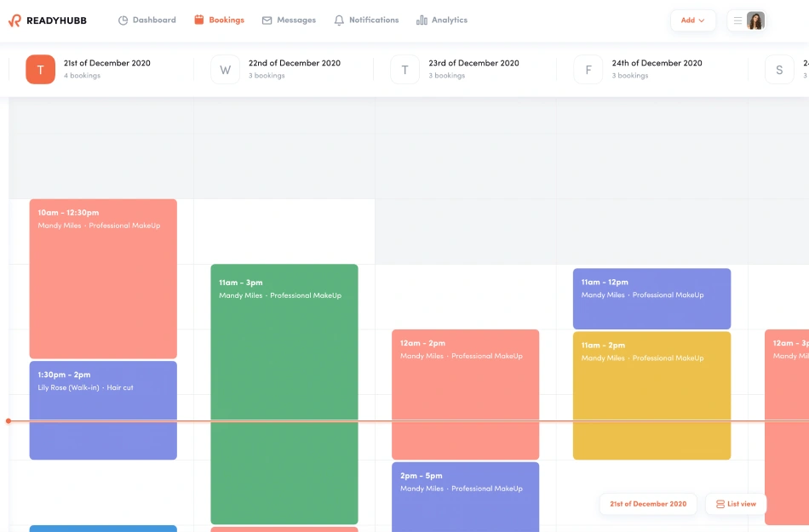809x532 pixels.
Task: Open the green 11am – 3pm booking
Action: point(284,393)
